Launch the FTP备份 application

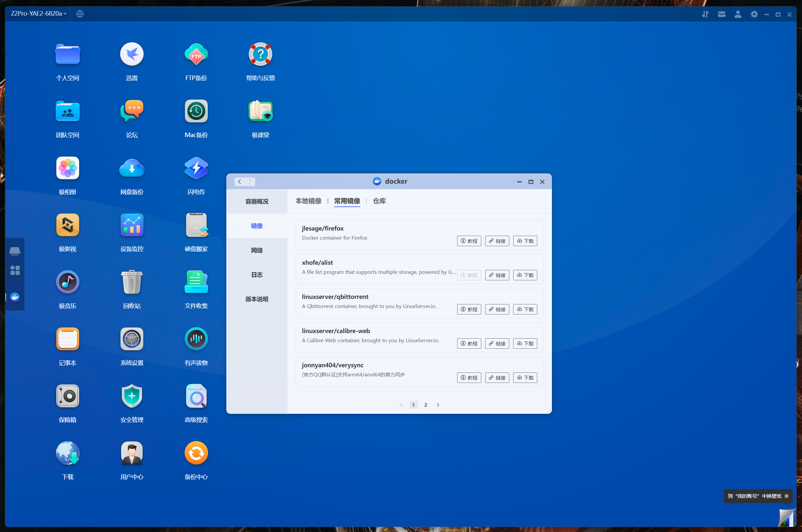pos(196,54)
